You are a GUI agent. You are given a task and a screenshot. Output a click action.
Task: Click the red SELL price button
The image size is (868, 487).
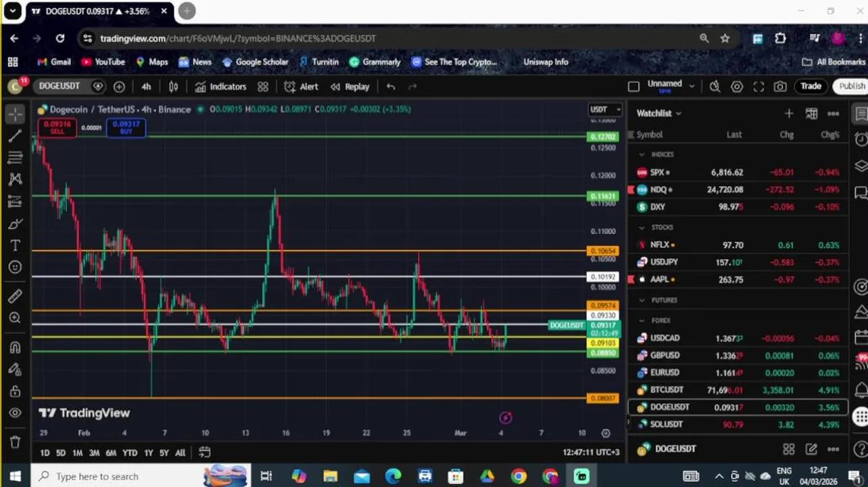pos(57,127)
